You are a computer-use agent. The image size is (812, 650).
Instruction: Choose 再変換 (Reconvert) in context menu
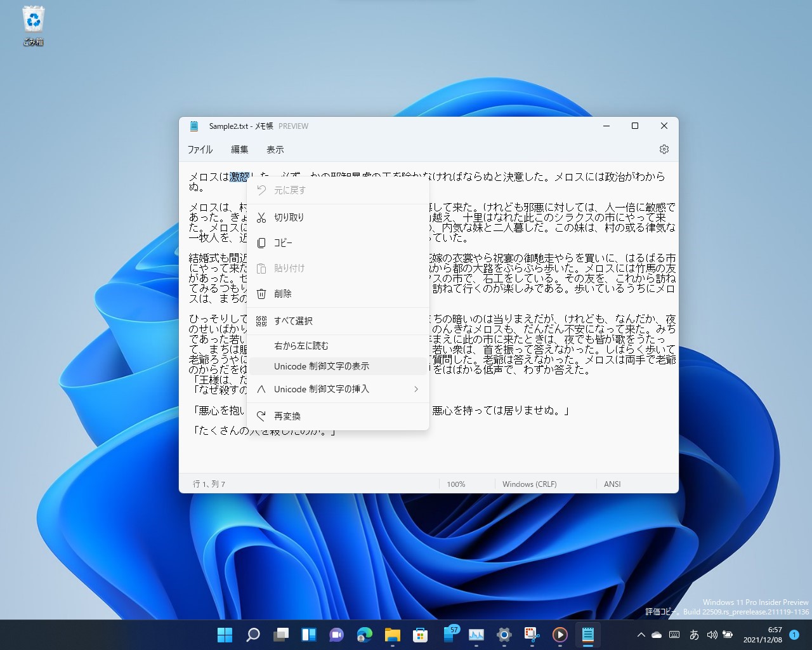point(337,416)
